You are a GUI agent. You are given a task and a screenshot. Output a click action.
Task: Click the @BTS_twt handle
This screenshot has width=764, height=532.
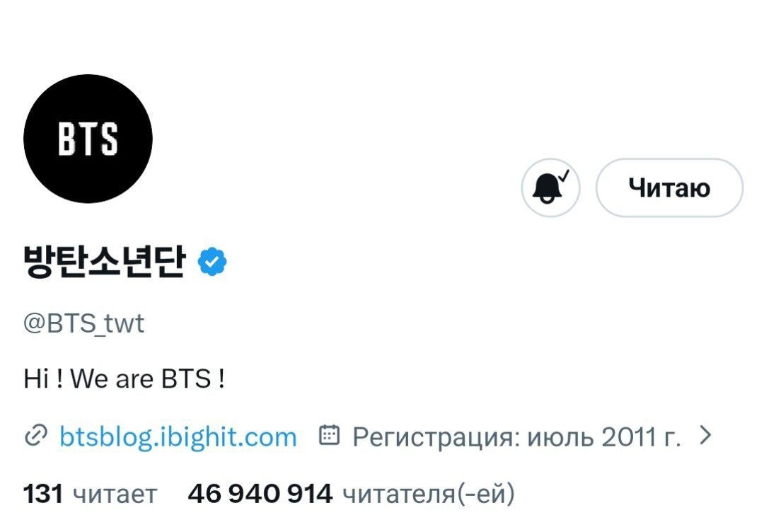(83, 323)
